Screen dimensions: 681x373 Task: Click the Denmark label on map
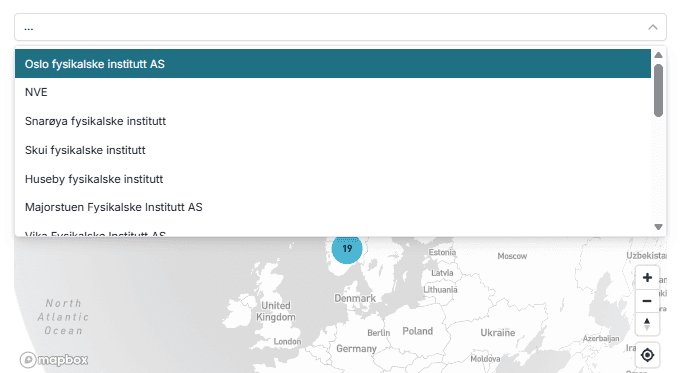click(355, 298)
